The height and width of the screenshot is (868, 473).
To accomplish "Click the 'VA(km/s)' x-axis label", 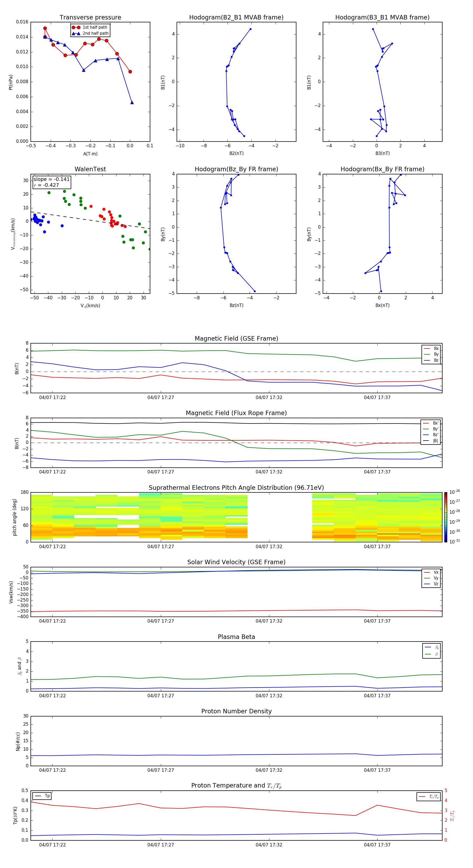I will [x=90, y=306].
